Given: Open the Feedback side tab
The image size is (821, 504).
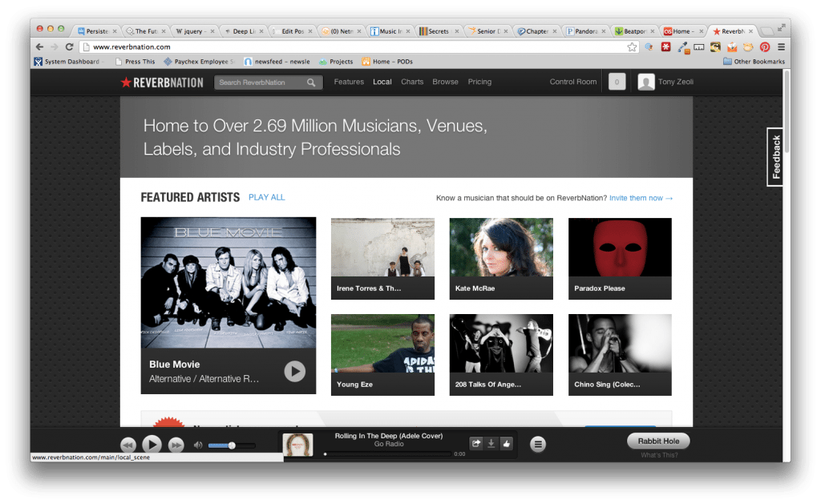Looking at the screenshot, I should pos(775,157).
